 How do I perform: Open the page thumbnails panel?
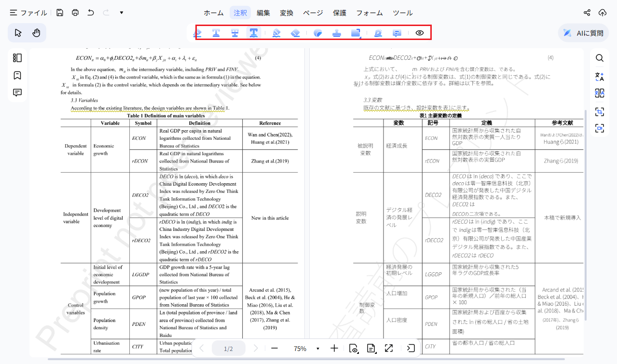[17, 58]
